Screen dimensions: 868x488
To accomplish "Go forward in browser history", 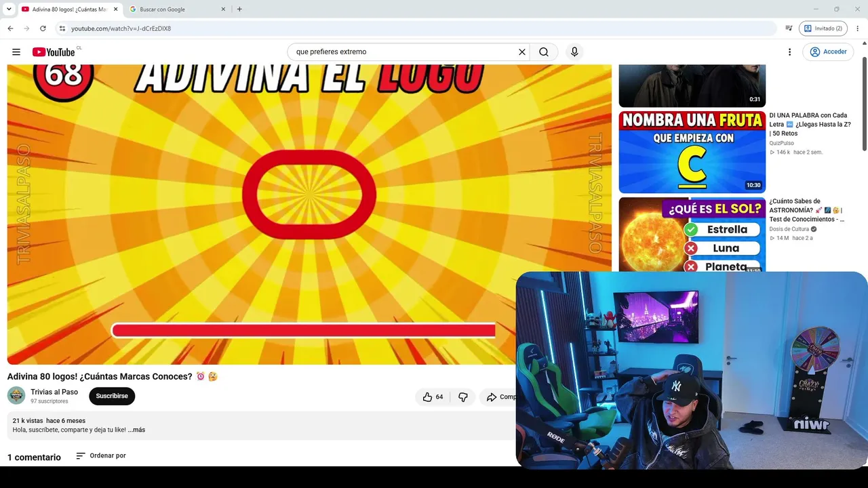I will [x=26, y=28].
